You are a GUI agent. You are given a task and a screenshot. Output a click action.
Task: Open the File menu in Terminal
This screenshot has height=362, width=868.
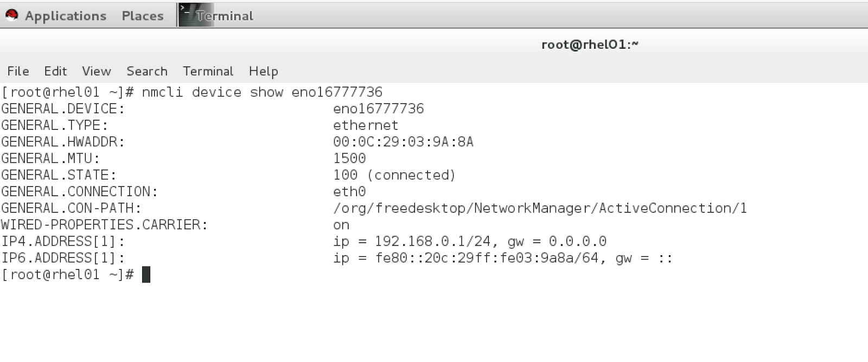18,71
